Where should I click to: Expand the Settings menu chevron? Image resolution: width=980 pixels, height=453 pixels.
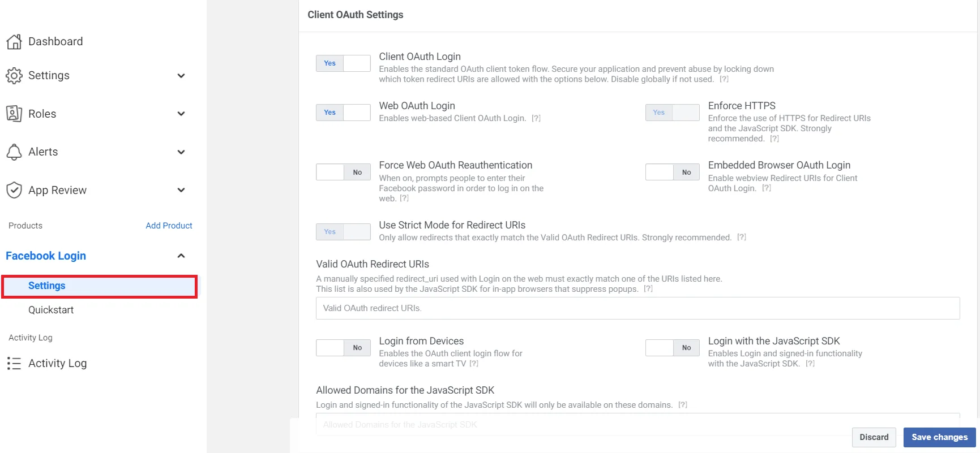pos(181,76)
